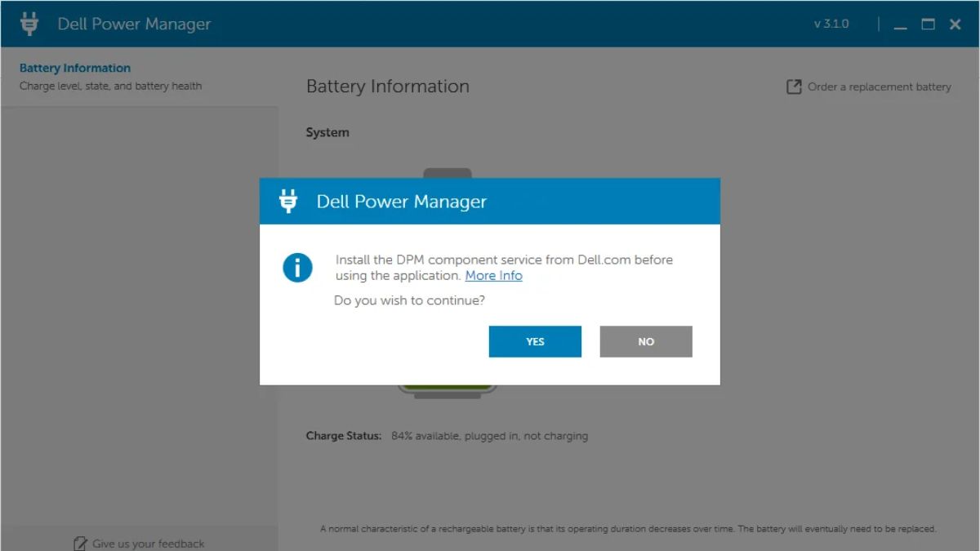Click the Dell Power Manager title bar text
Viewport: 980px width, 551px height.
click(x=134, y=24)
